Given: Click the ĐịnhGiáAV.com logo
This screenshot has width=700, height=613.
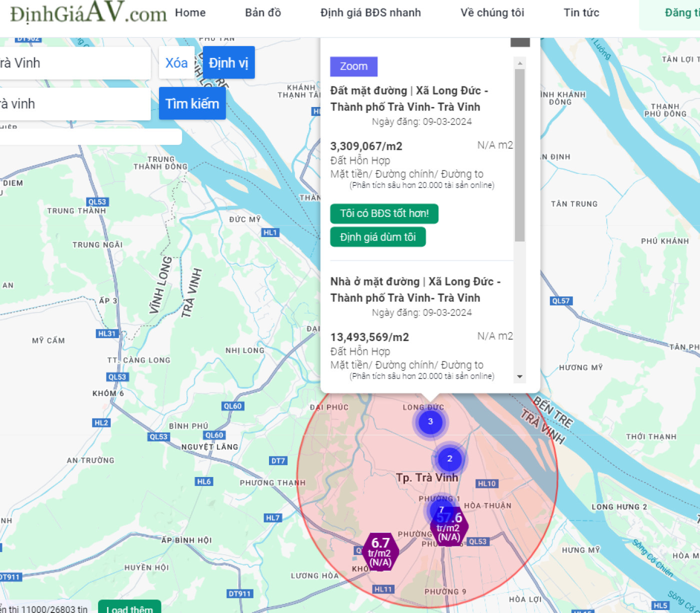Looking at the screenshot, I should 88,12.
